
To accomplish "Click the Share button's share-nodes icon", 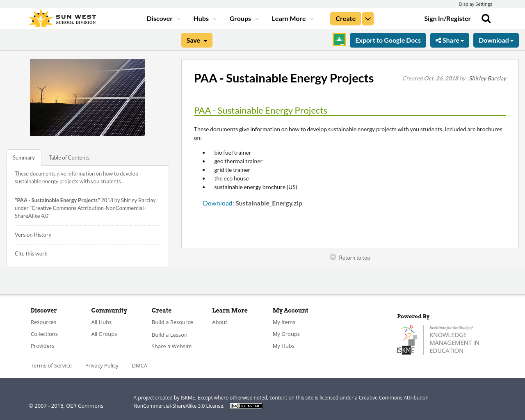I will coord(439,39).
